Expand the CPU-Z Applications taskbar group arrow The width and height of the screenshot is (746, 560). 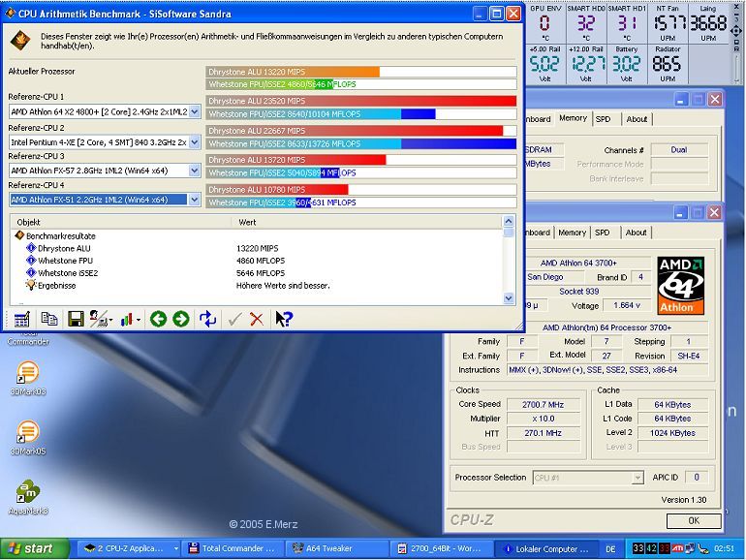[176, 548]
